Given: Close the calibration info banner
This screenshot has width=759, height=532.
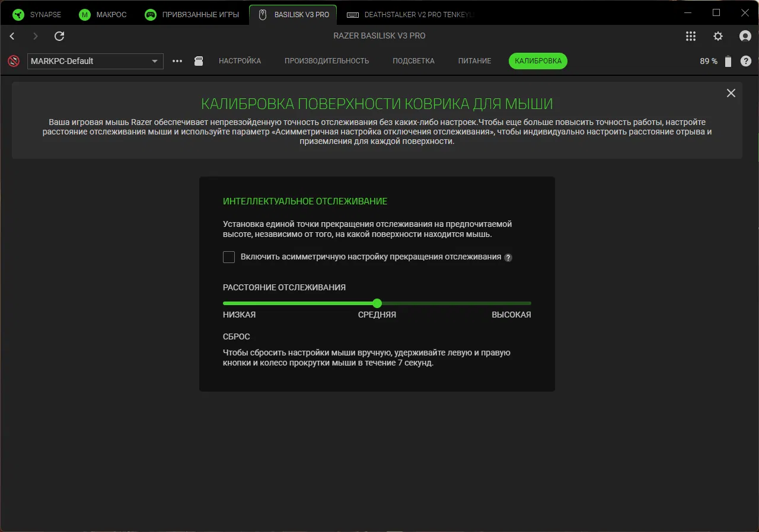Looking at the screenshot, I should point(731,93).
